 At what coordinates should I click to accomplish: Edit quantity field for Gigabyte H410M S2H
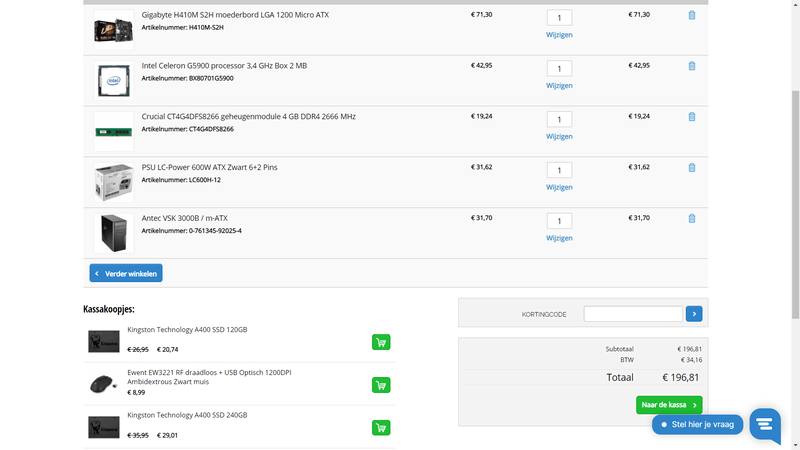559,18
